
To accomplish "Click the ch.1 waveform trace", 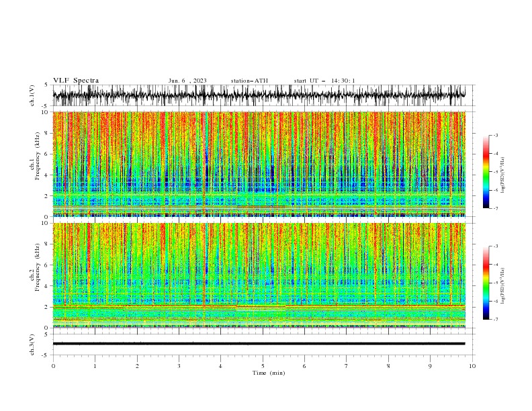I will coord(259,95).
